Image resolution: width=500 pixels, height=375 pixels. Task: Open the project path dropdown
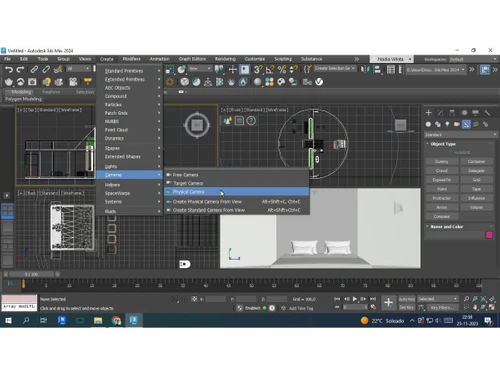point(435,70)
